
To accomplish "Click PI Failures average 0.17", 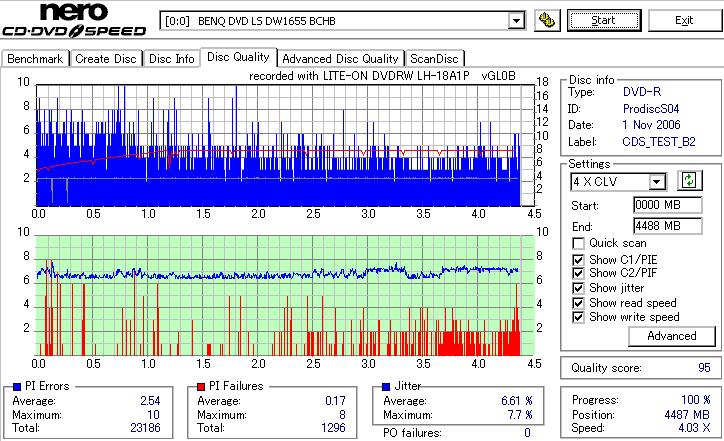I will 335,400.
